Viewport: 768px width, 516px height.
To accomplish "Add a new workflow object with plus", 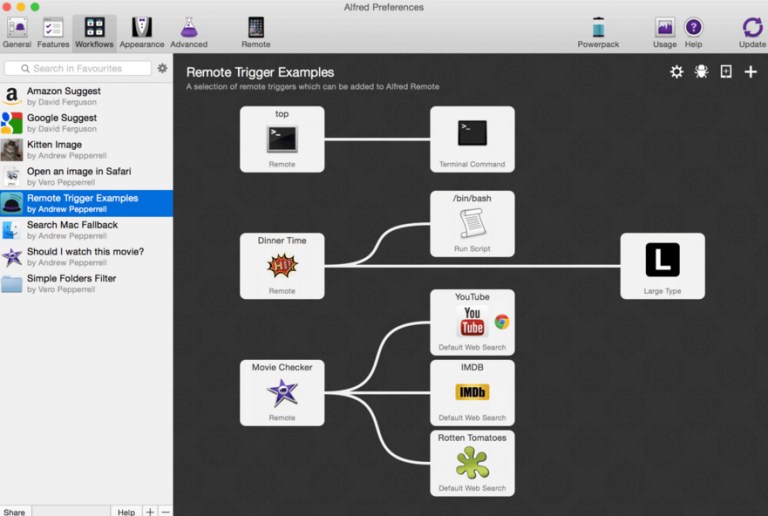I will (750, 72).
